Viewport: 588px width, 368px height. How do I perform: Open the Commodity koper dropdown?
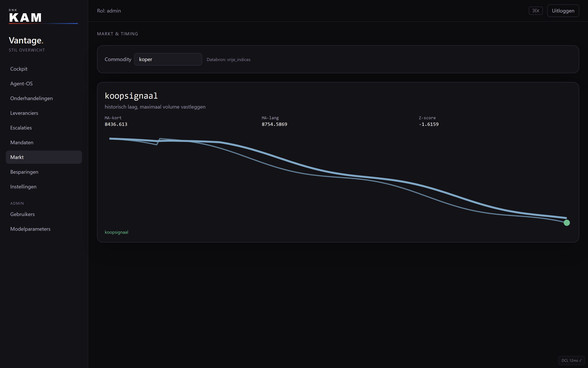(168, 59)
